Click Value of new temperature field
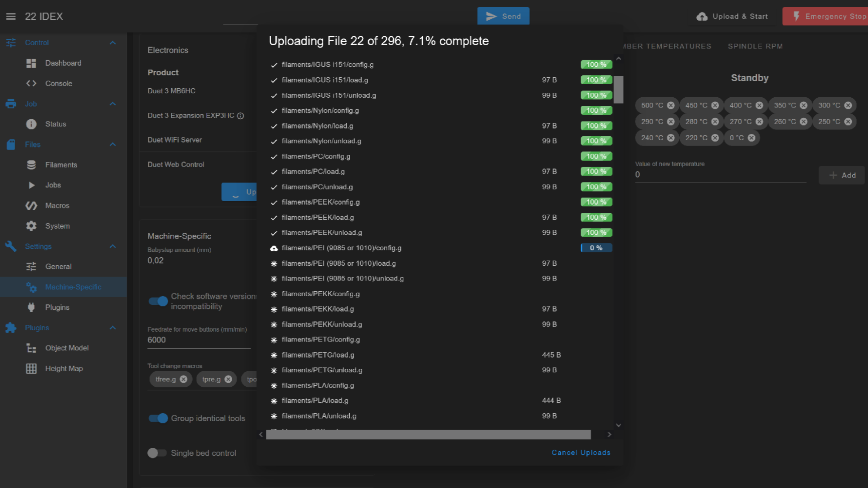This screenshot has height=488, width=868. click(x=720, y=175)
